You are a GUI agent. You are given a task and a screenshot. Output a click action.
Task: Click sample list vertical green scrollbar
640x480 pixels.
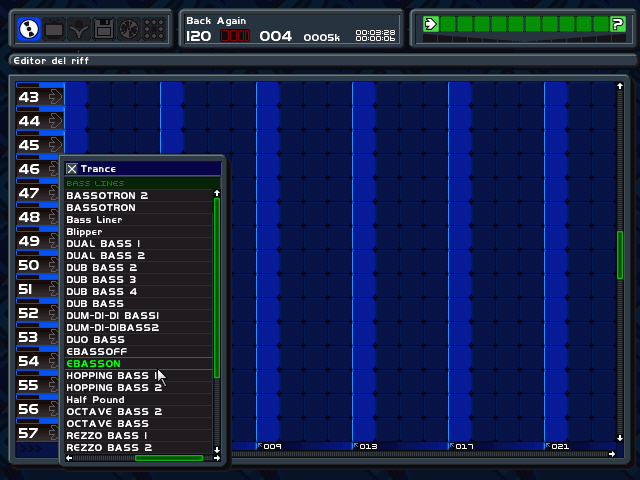[217, 288]
